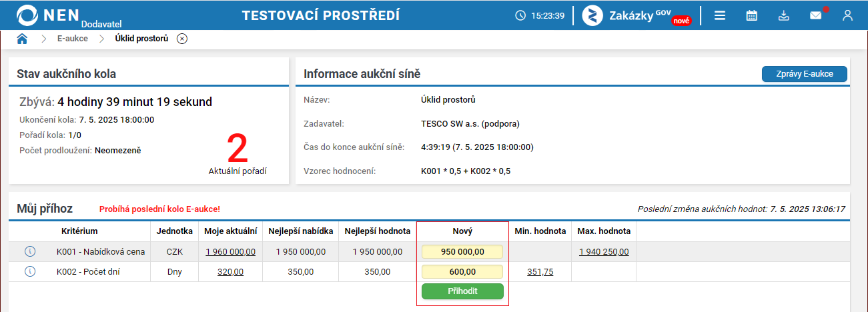868x312 pixels.
Task: Show info for K002 - Počet dní
Action: (29, 271)
